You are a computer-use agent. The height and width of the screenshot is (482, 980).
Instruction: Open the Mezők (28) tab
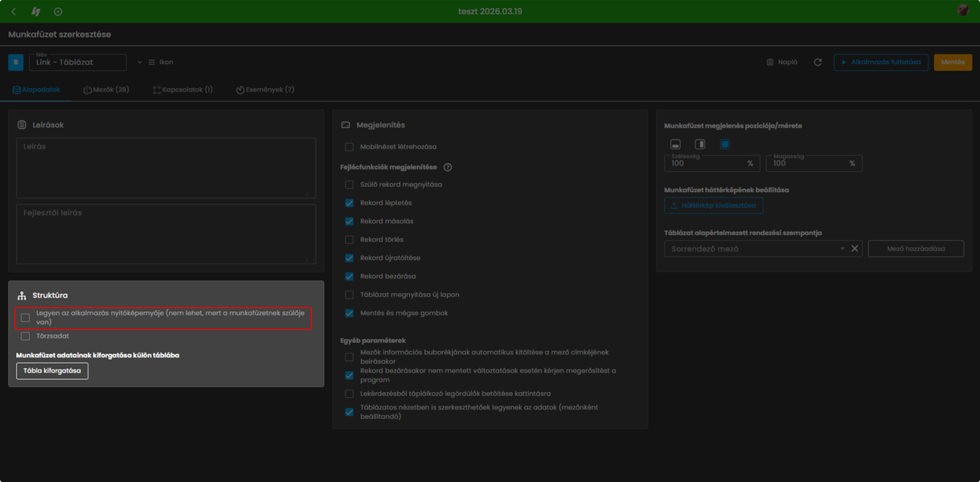click(x=106, y=90)
